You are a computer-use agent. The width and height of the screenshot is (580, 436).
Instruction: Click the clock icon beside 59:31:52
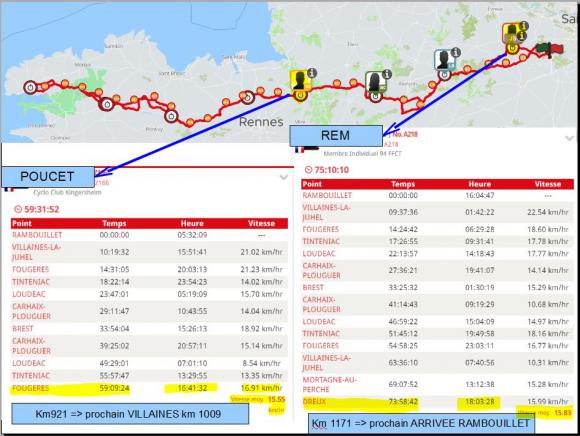pyautogui.click(x=18, y=209)
